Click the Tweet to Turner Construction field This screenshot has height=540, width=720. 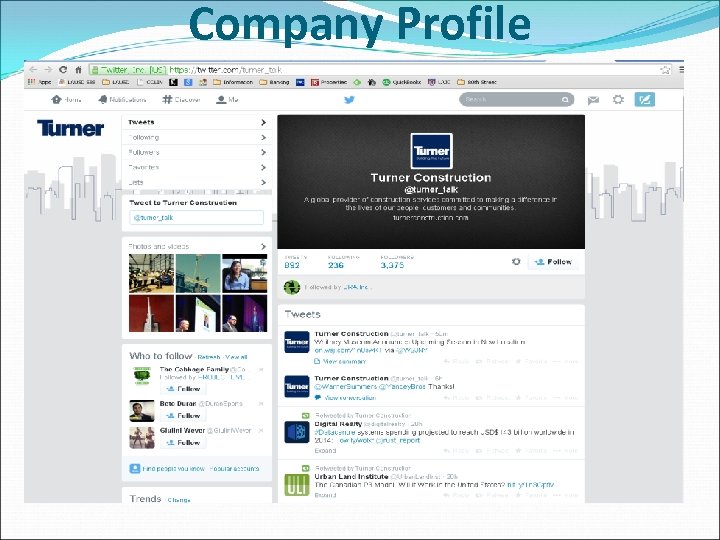[x=197, y=217]
